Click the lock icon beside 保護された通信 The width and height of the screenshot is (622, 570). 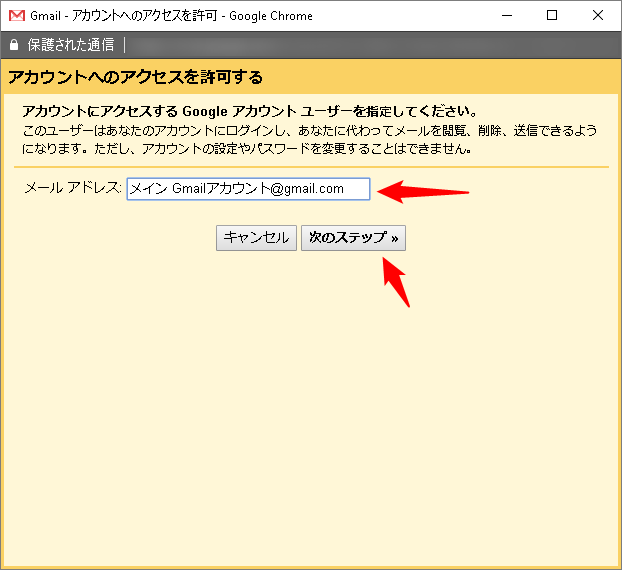[14, 45]
